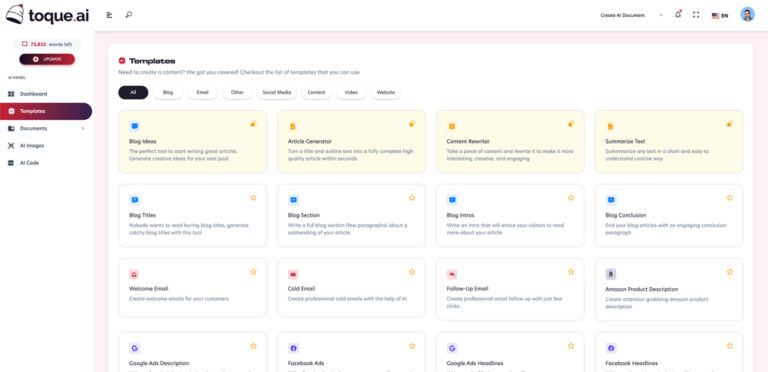Open Dashboard in sidebar
The height and width of the screenshot is (372, 768).
point(46,94)
